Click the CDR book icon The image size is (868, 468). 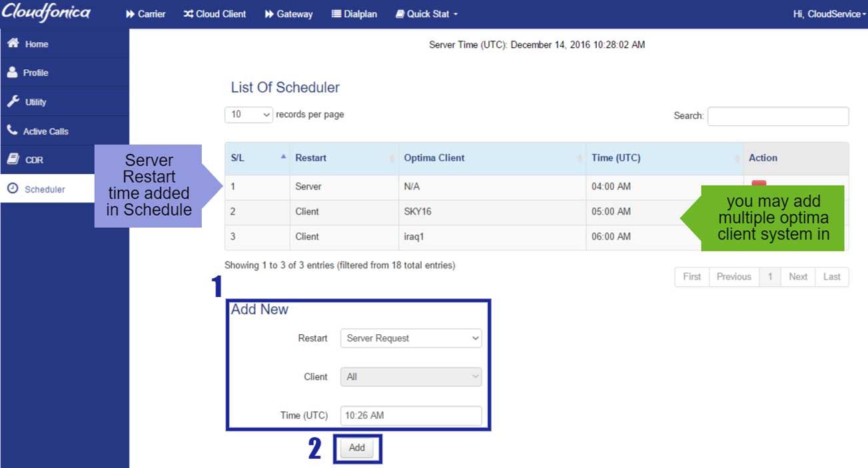[13, 160]
